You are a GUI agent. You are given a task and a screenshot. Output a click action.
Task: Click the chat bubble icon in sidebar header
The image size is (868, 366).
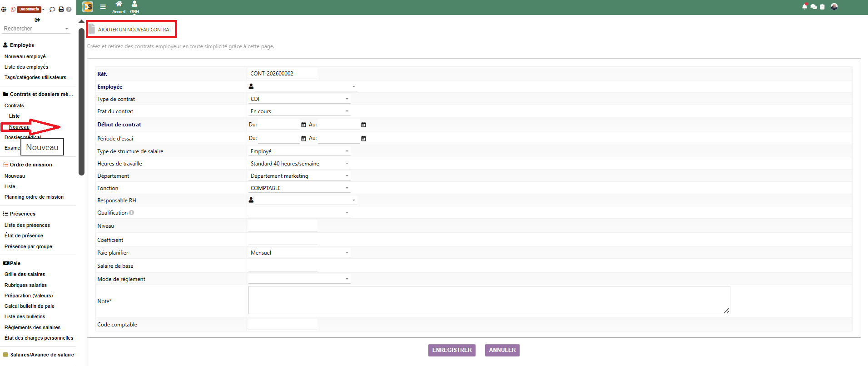tap(52, 9)
